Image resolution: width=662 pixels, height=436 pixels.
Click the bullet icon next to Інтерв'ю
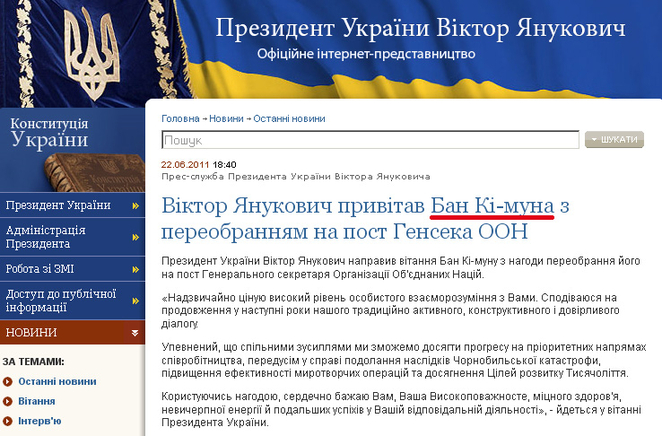click(x=7, y=421)
